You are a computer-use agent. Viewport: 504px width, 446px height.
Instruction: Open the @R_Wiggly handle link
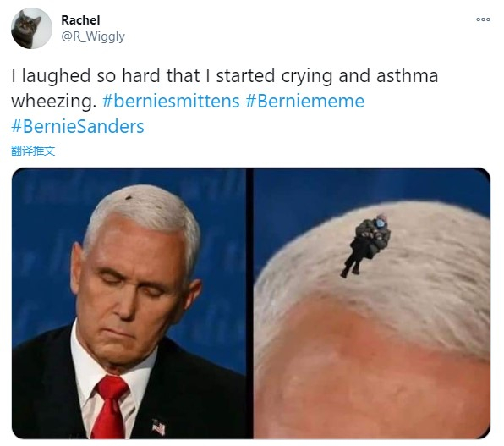point(93,36)
